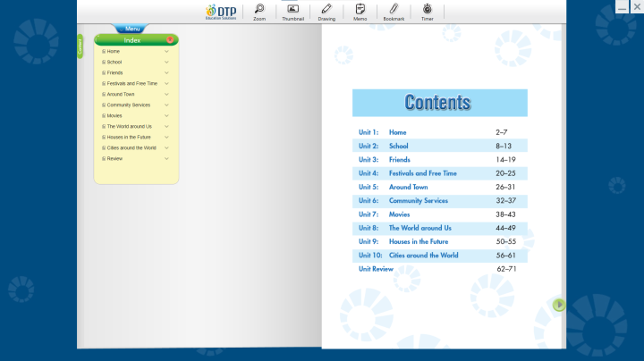Start the Timer tool

click(x=427, y=11)
